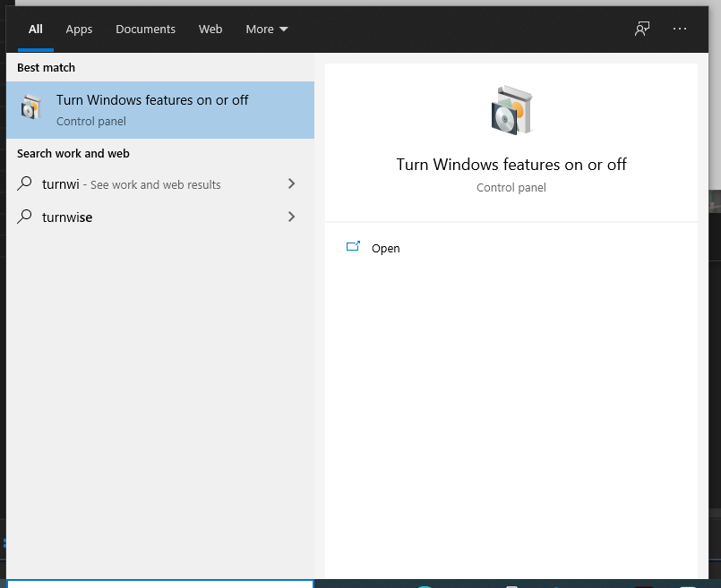The width and height of the screenshot is (721, 588).
Task: Switch to the Web tab
Action: 210,29
